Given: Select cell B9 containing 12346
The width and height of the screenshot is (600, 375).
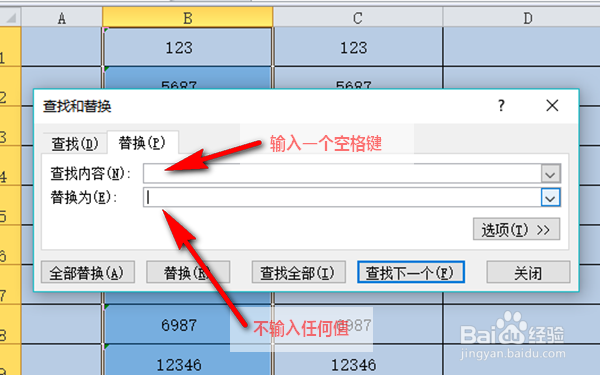Looking at the screenshot, I should click(x=188, y=360).
